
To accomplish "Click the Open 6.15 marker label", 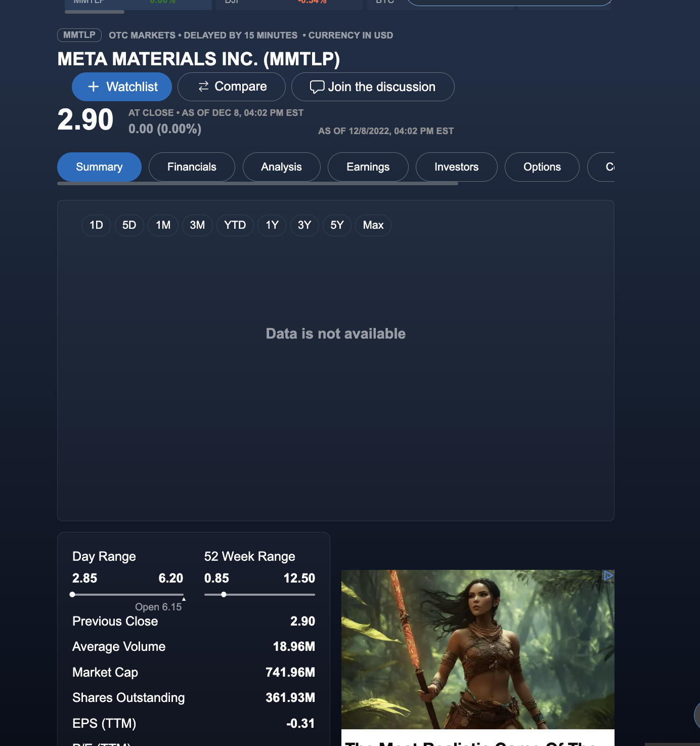I will [x=158, y=607].
